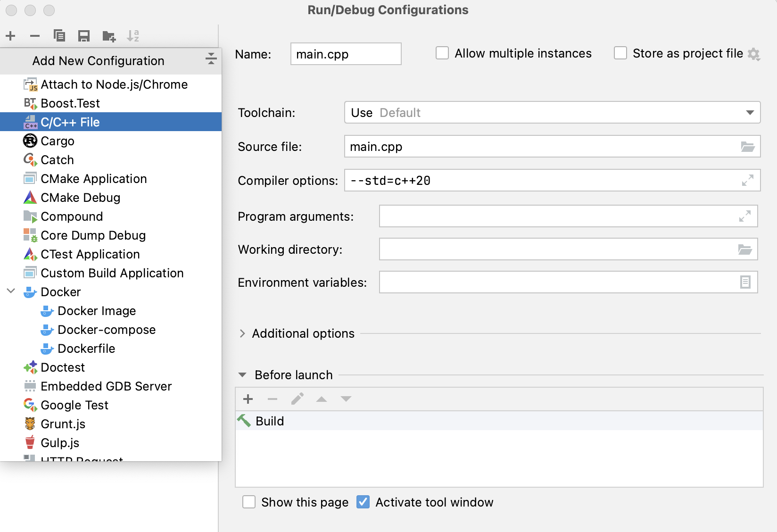
Task: Click the Add New Configuration plus icon
Action: tap(10, 36)
